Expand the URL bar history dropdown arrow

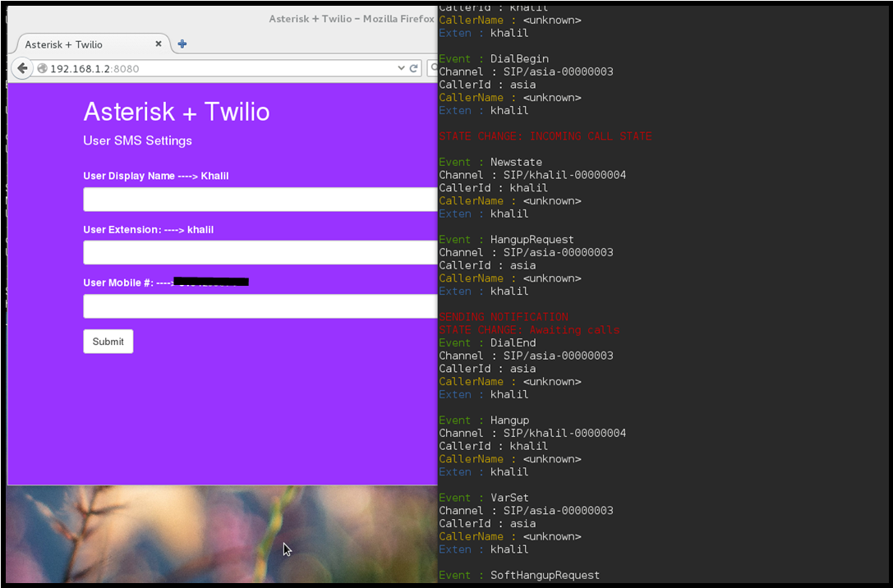click(402, 68)
